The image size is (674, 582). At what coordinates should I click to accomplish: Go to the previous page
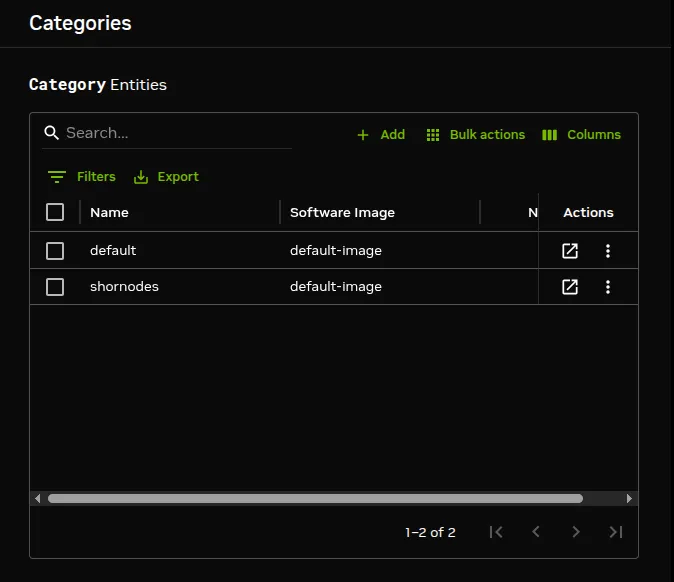pos(536,532)
